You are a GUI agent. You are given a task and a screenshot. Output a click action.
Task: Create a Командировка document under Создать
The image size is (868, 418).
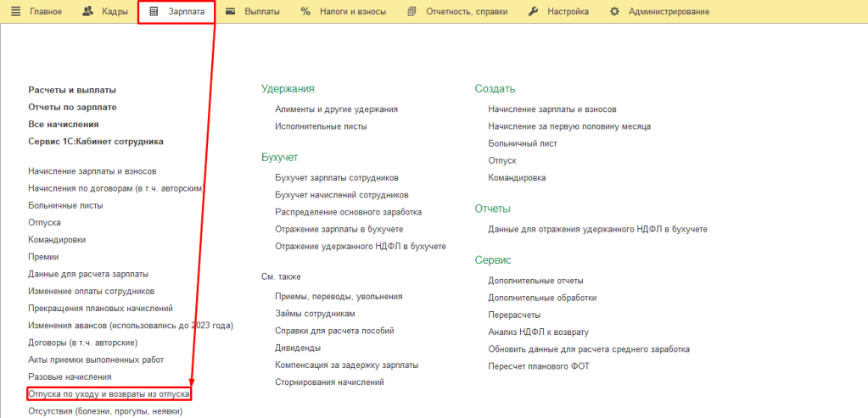[x=517, y=178]
